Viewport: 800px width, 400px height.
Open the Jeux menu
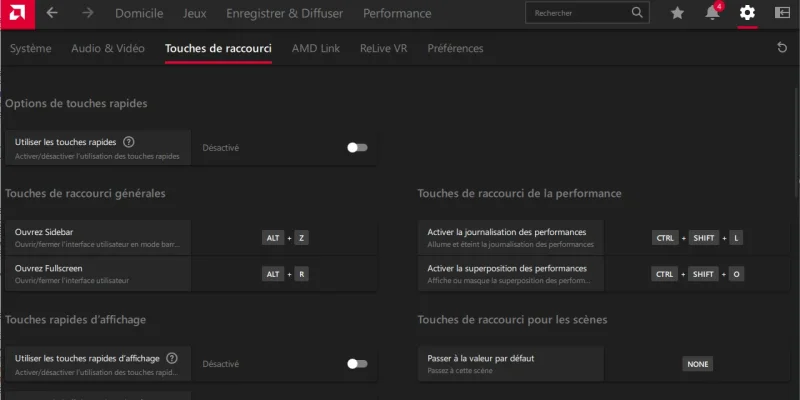[x=195, y=14]
